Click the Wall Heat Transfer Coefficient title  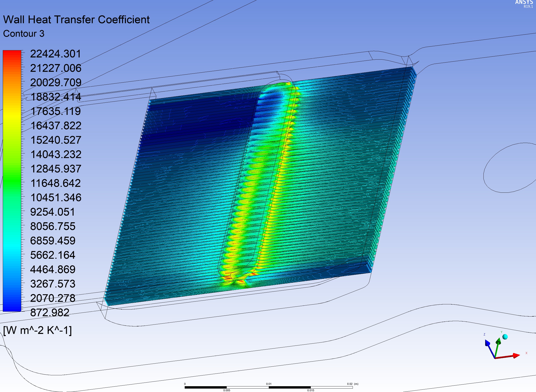[x=76, y=20]
